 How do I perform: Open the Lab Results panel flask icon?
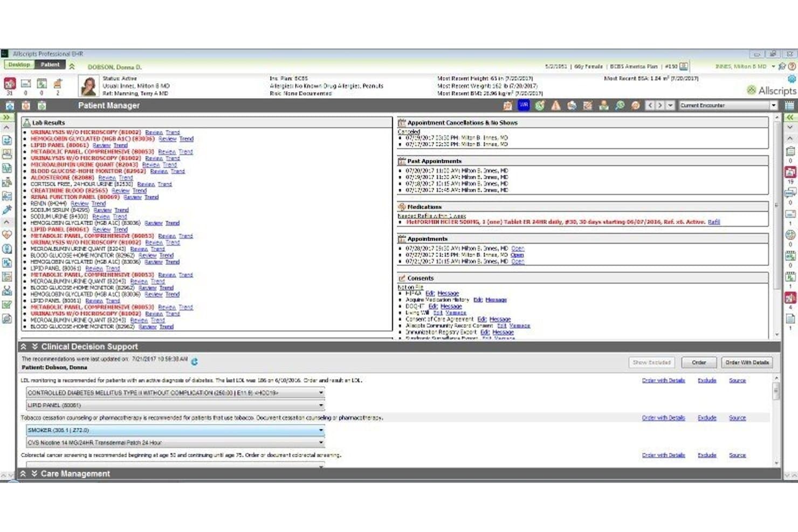coord(26,123)
